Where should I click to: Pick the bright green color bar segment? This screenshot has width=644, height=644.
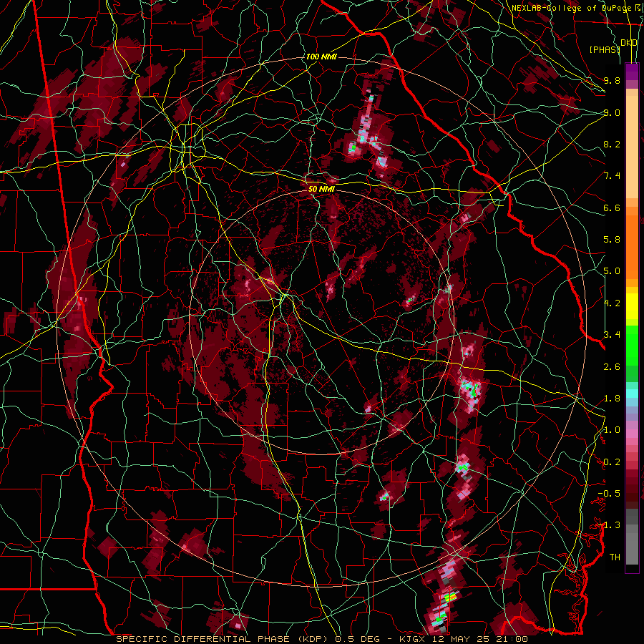632,345
